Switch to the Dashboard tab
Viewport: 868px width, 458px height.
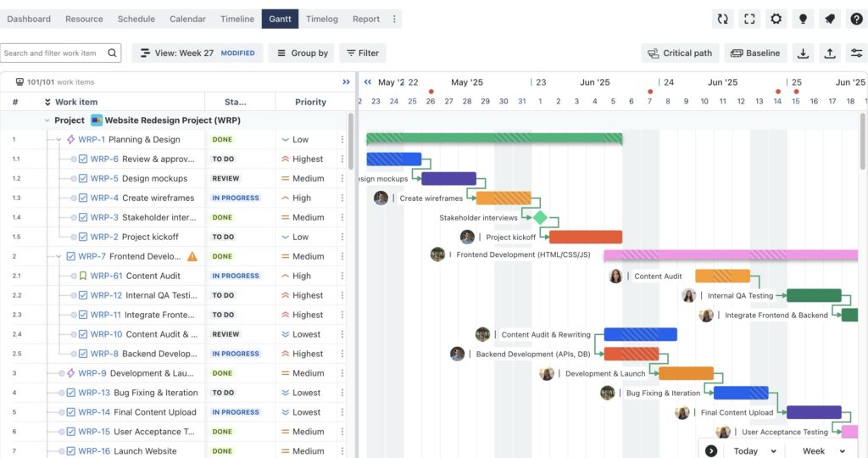click(x=29, y=19)
